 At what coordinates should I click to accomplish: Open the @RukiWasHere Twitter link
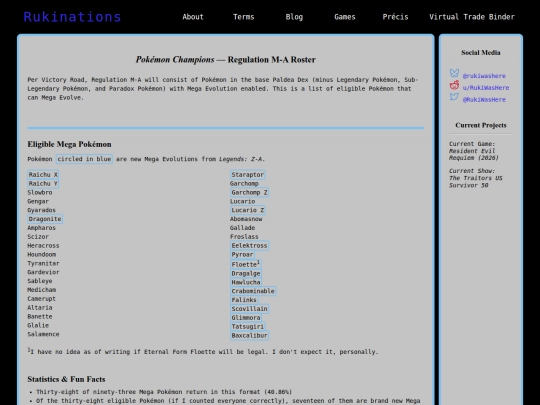484,100
